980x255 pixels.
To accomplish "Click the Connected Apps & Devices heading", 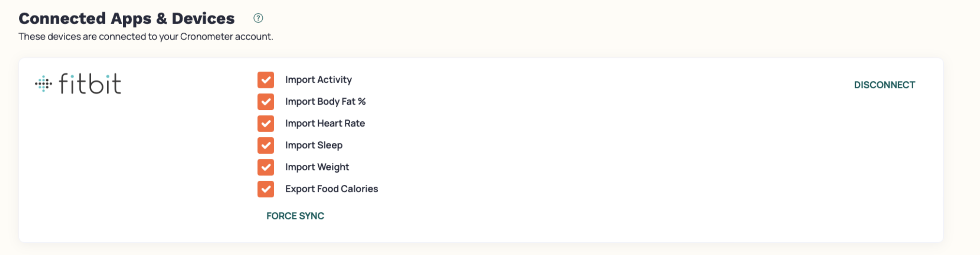I will click(127, 18).
